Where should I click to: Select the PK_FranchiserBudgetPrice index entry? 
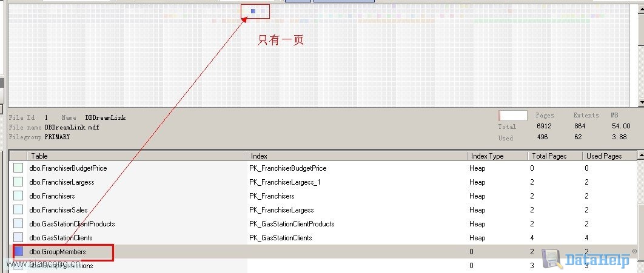287,168
